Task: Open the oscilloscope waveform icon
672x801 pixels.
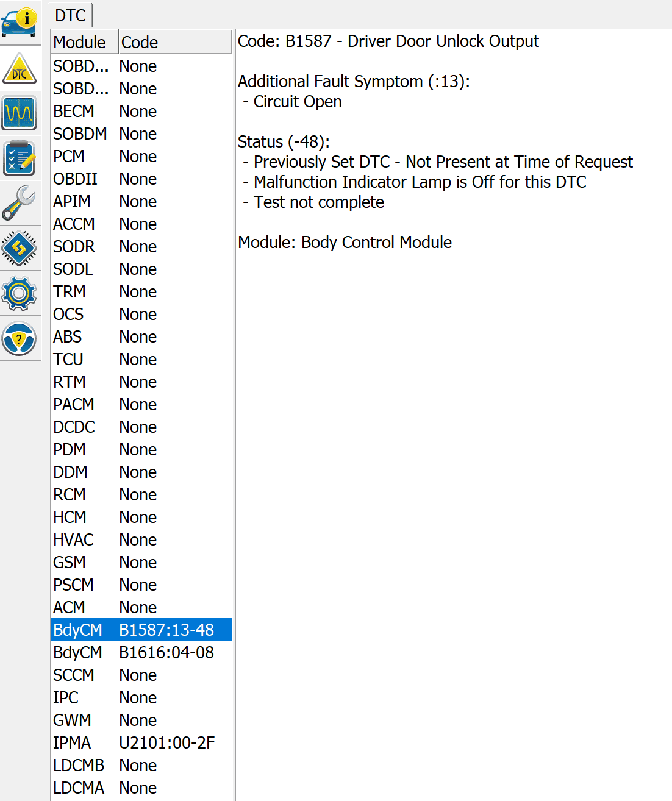Action: coord(20,113)
